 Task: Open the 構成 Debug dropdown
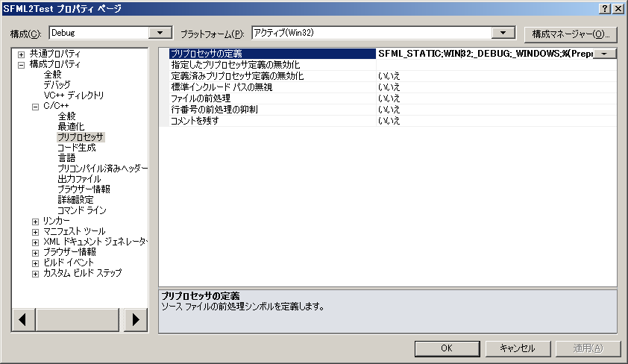coord(160,34)
